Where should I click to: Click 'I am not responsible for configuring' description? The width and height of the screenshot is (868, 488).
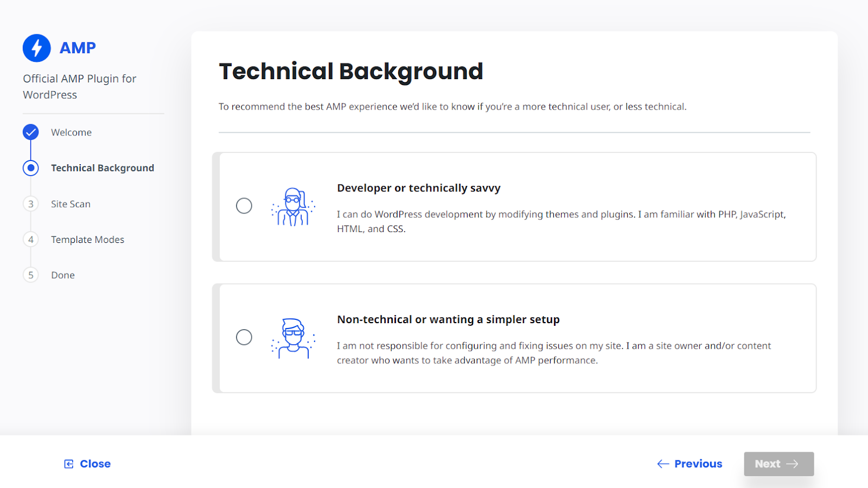pyautogui.click(x=553, y=353)
